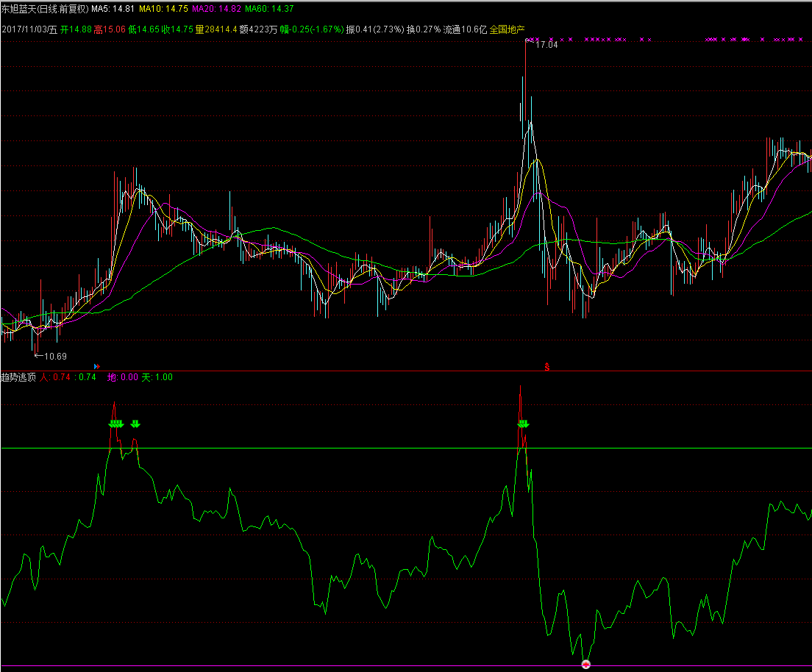The image size is (812, 672).
Task: Click the single green arrow sell signal
Action: click(x=135, y=424)
